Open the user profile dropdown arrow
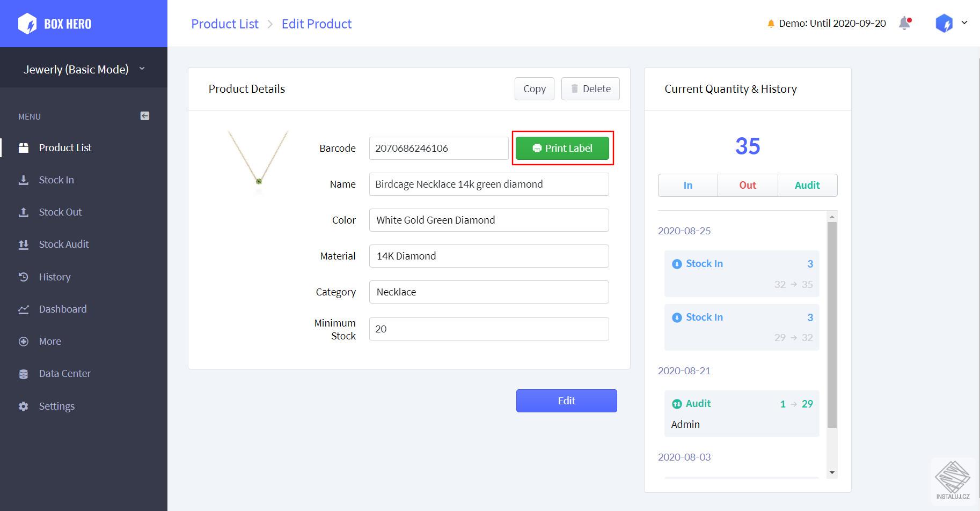This screenshot has height=511, width=980. coord(964,23)
